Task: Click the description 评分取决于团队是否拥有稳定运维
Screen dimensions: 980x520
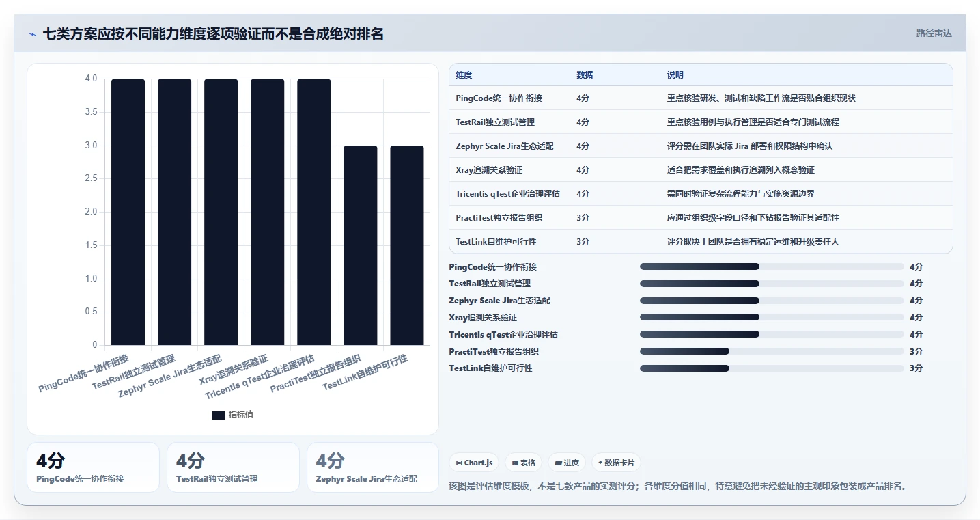Action: (x=753, y=242)
